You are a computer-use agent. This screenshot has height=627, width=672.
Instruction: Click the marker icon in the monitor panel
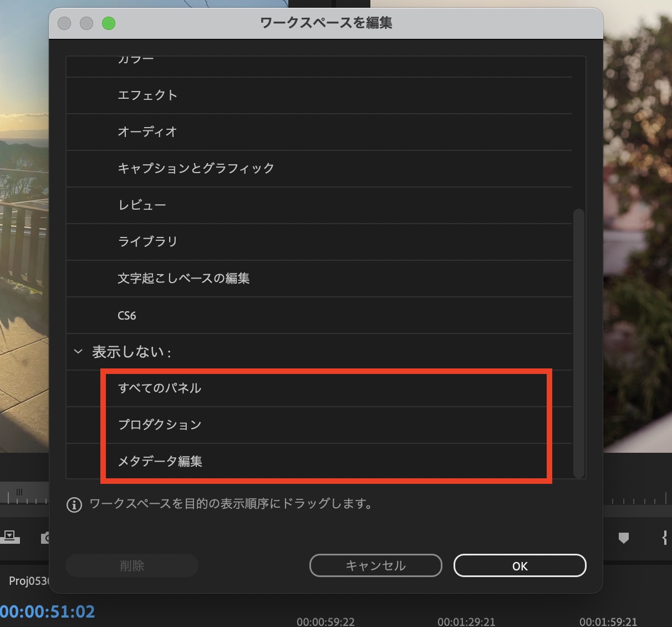point(624,538)
